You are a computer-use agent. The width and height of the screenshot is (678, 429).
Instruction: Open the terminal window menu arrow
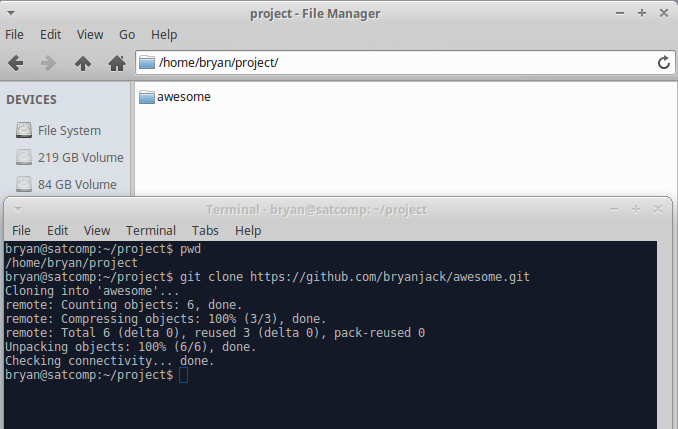coord(18,210)
